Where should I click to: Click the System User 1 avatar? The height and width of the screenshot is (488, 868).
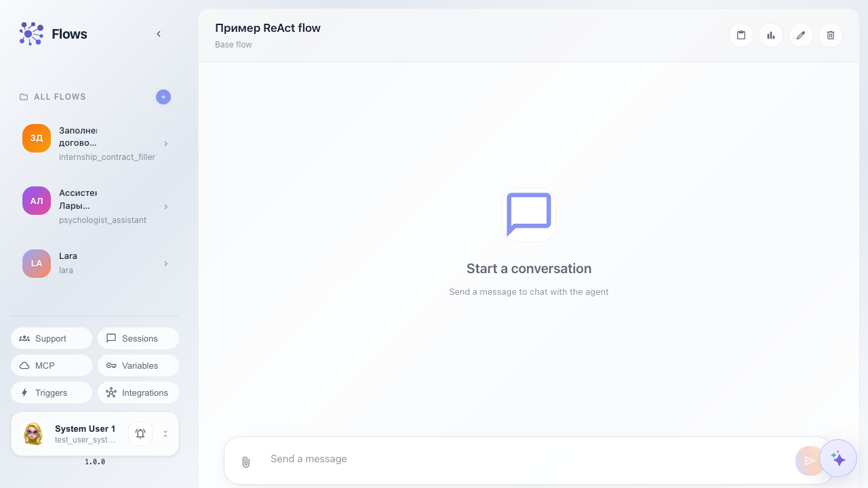click(33, 434)
